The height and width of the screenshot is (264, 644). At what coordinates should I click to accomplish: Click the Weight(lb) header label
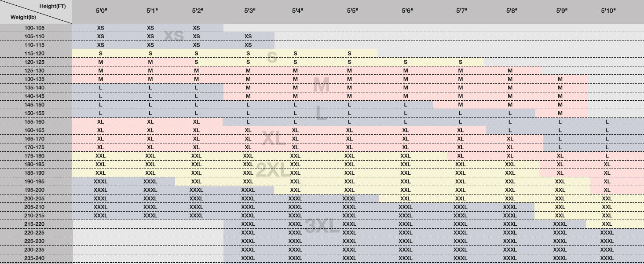coord(23,17)
